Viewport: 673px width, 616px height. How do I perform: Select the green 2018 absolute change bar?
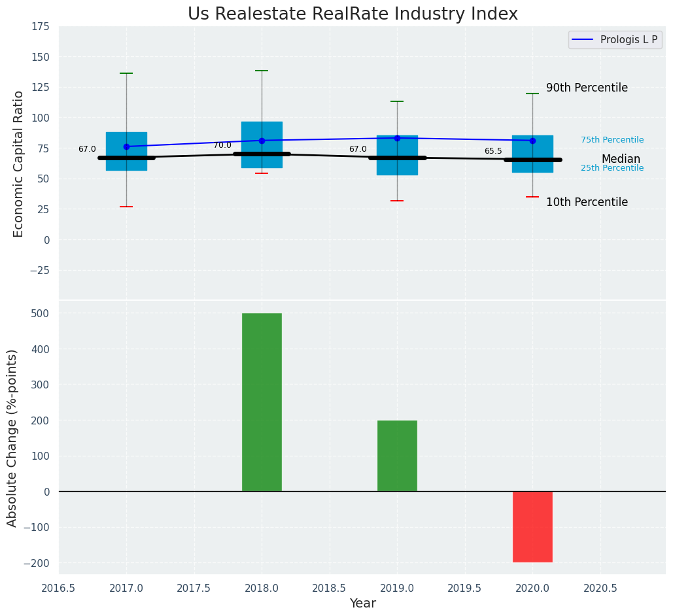(262, 402)
